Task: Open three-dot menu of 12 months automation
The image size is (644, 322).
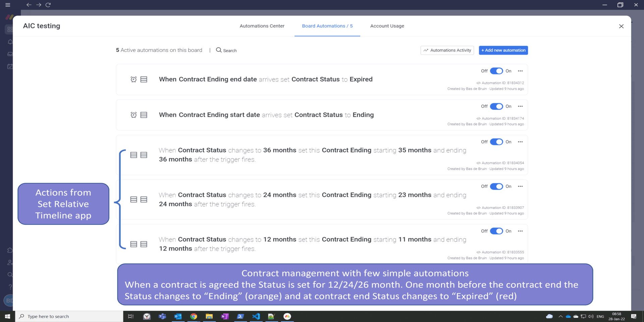Action: coord(520,231)
